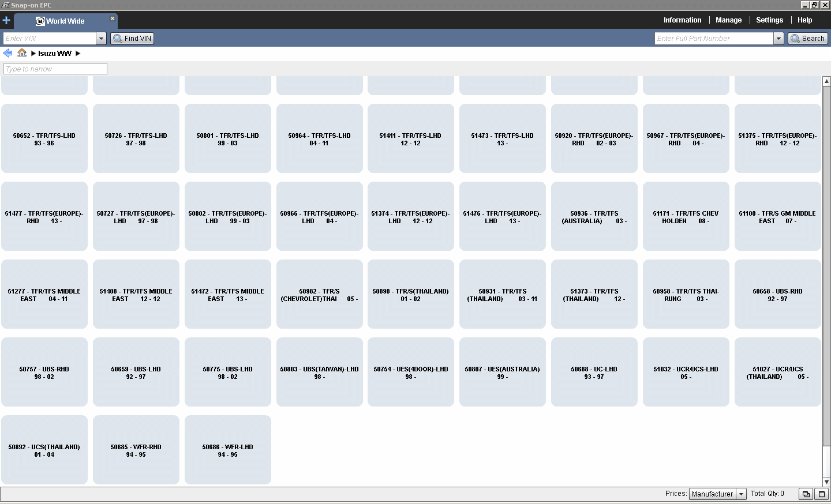This screenshot has width=831, height=504.
Task: Expand the part number history dropdown arrow
Action: click(778, 39)
